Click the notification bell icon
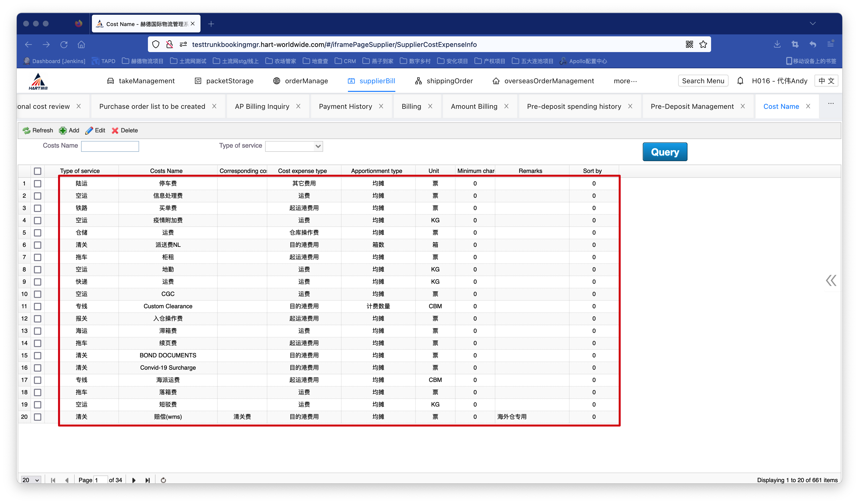This screenshot has width=859, height=504. (x=740, y=81)
